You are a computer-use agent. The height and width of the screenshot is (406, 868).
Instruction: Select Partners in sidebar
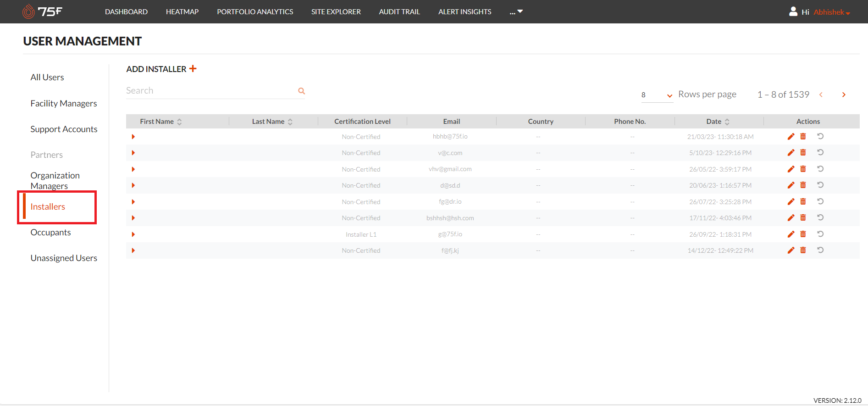[x=46, y=155]
